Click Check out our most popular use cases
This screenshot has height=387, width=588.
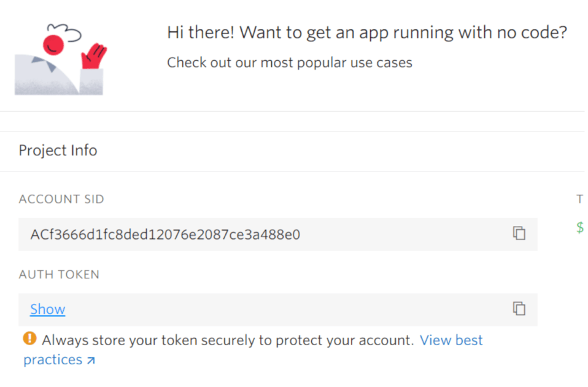(x=289, y=62)
